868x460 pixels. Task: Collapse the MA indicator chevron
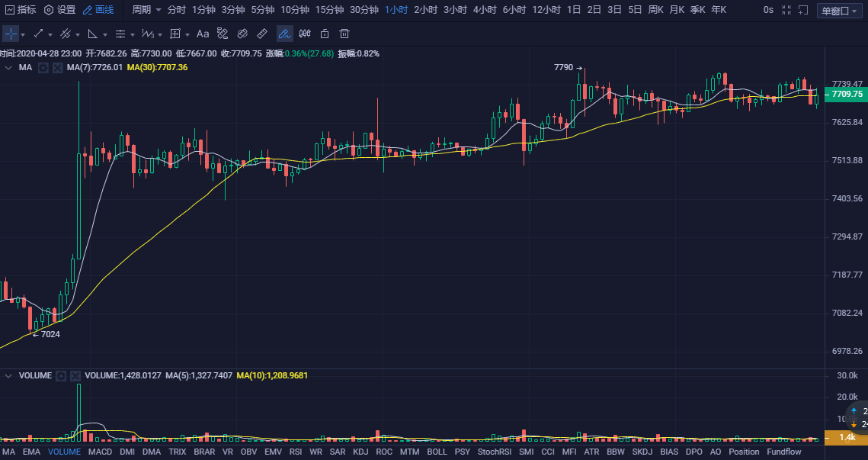point(8,68)
